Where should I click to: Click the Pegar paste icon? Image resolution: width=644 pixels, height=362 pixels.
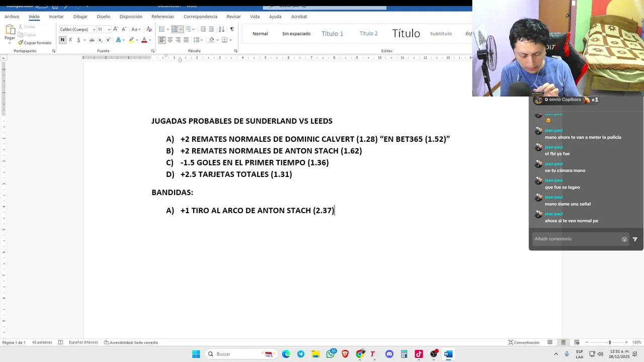(x=10, y=30)
